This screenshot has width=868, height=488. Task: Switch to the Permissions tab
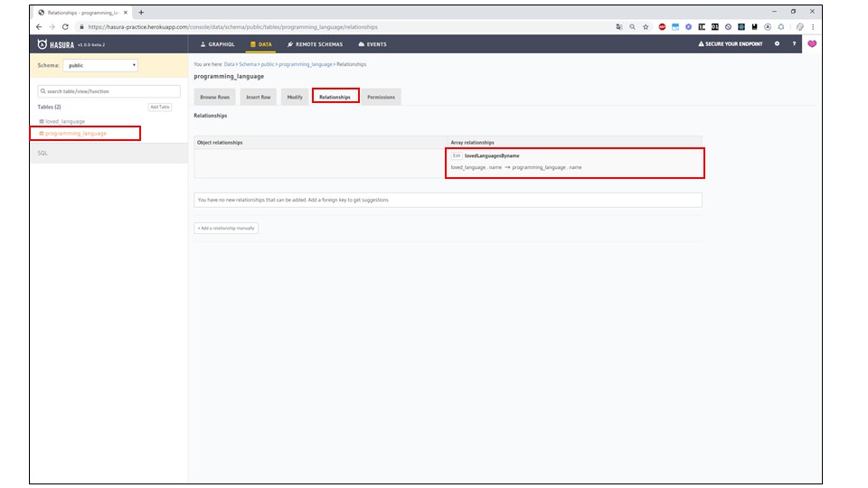coord(381,97)
